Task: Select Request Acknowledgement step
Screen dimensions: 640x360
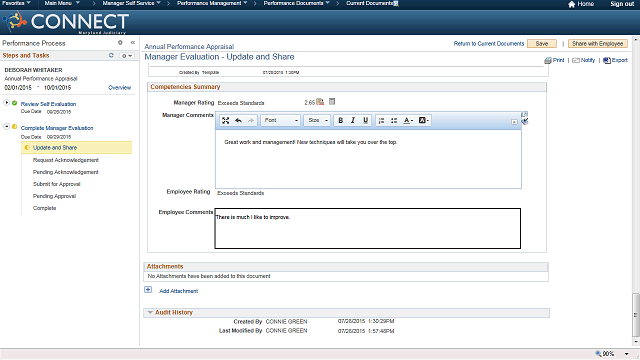Action: [66, 160]
